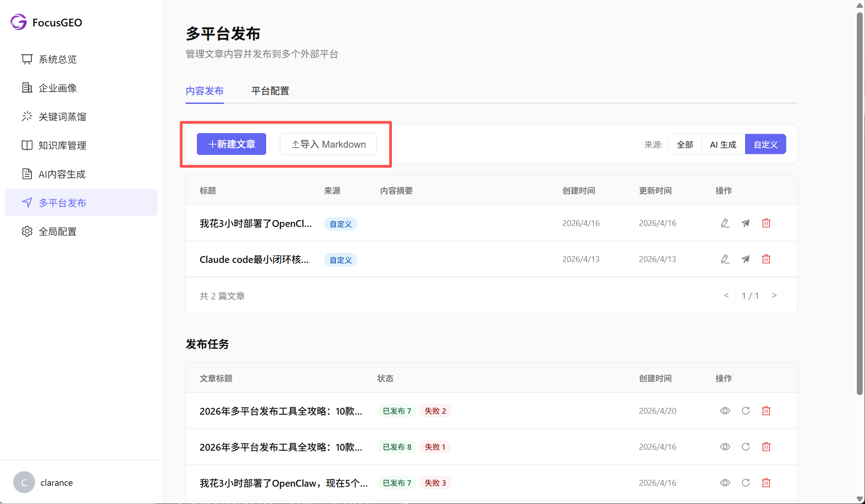This screenshot has height=504, width=865.
Task: Retry the 我花3小时部署了OpenClaw publish task
Action: [x=746, y=483]
